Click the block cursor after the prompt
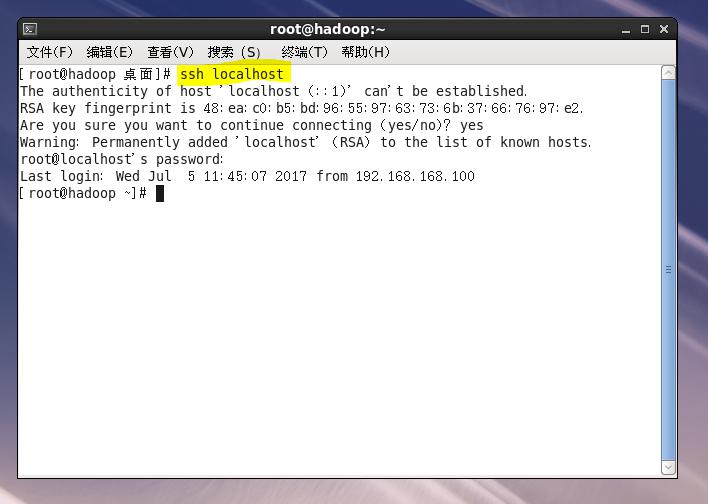Viewport: 708px width, 504px height. coord(160,194)
